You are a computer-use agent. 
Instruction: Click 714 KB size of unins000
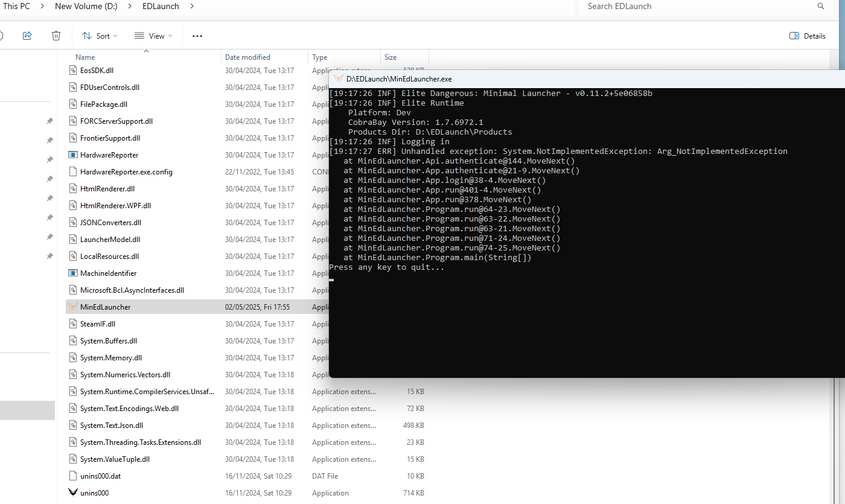(413, 493)
